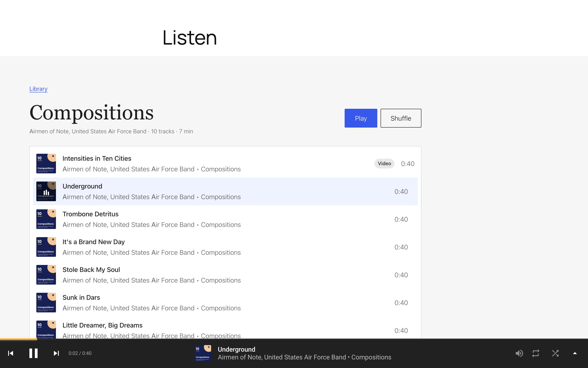This screenshot has width=588, height=368.
Task: Play Trombone Detritus track
Action: [225, 219]
